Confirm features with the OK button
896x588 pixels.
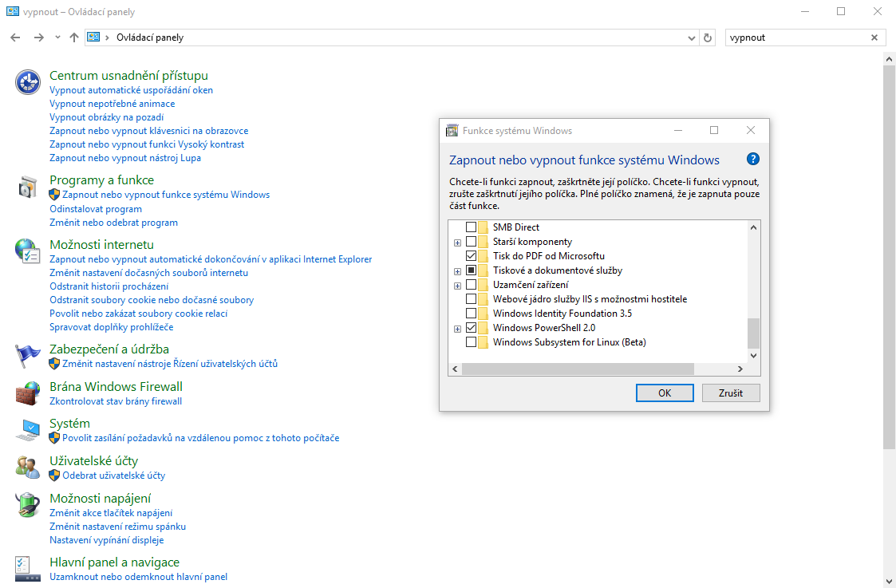665,393
